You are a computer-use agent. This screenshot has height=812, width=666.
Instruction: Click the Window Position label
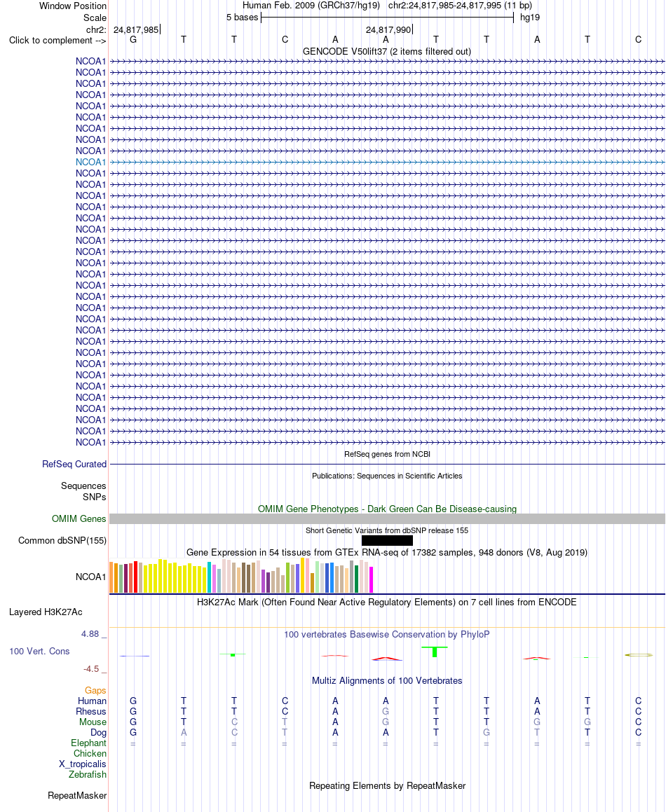pyautogui.click(x=73, y=6)
